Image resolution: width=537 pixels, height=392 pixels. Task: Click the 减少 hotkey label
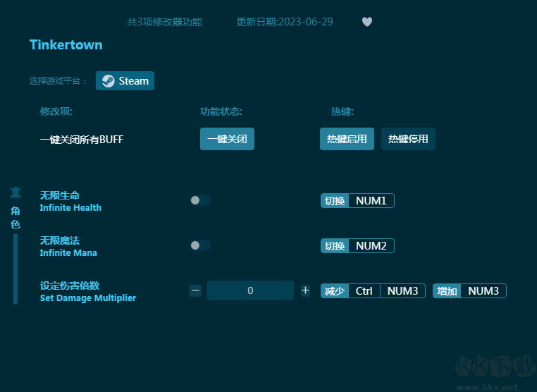coord(335,291)
